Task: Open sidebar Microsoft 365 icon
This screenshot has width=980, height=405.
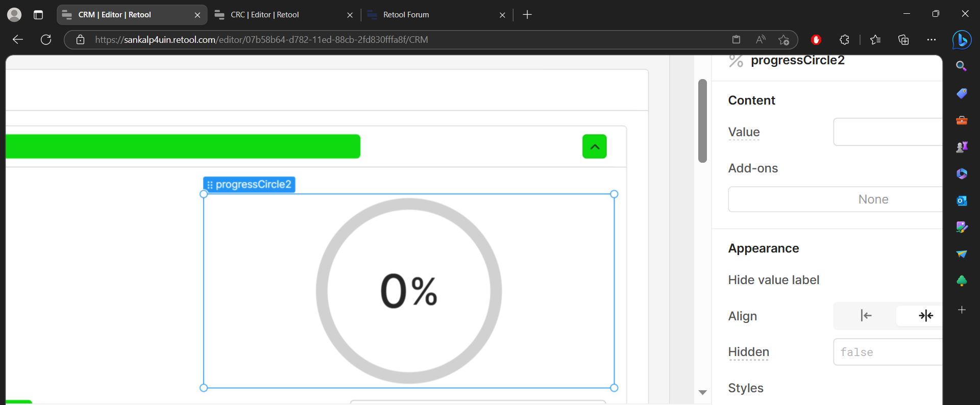Action: pos(962,174)
